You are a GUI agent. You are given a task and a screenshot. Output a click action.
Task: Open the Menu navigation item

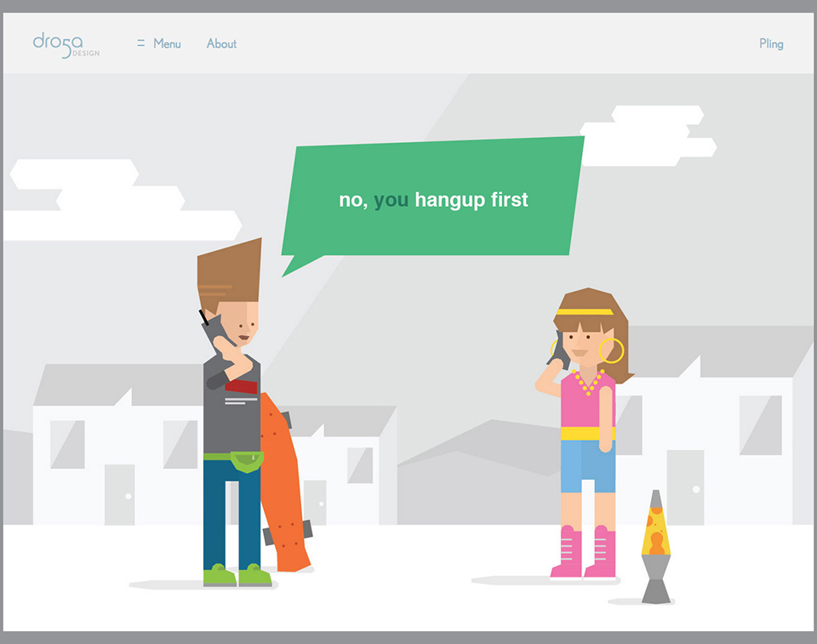click(x=167, y=43)
